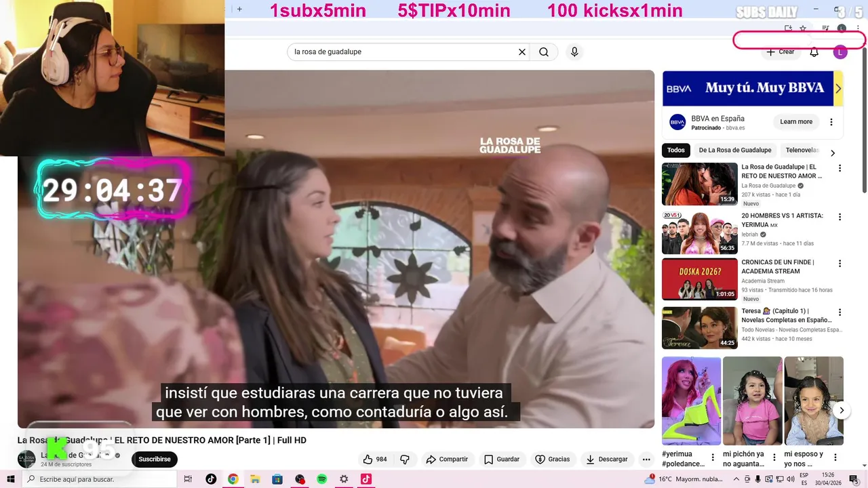Clear the YouTube search text with X
868x488 pixels.
click(x=522, y=52)
